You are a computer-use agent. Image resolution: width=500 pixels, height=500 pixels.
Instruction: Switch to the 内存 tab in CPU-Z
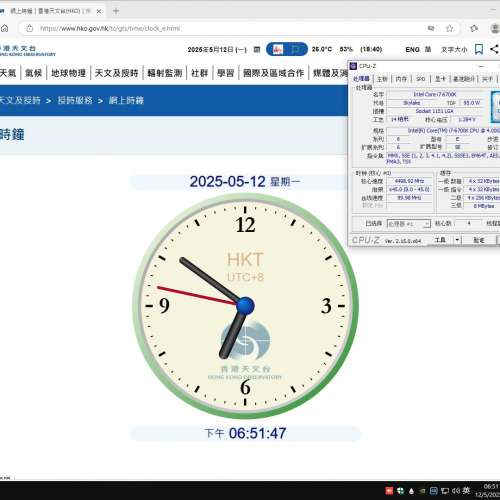[x=401, y=79]
